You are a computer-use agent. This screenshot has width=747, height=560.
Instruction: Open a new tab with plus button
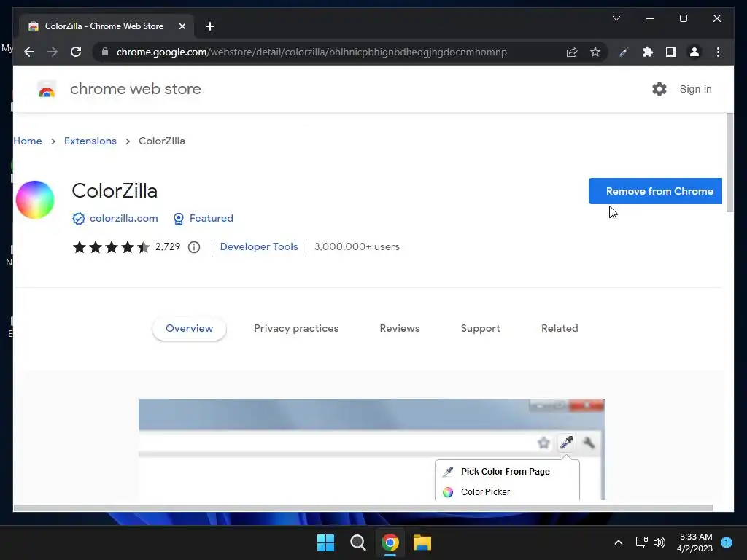210,26
